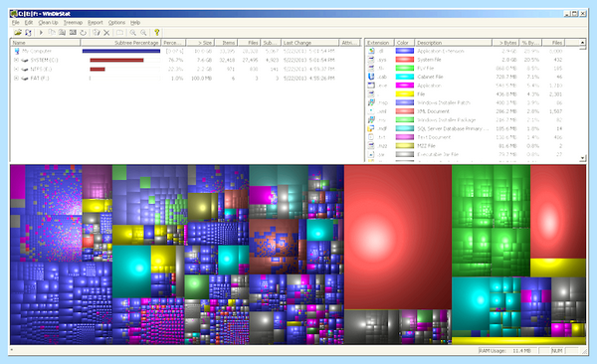Click the Zoom In magnifier icon
Screen dimensions: 597x364
click(133, 33)
